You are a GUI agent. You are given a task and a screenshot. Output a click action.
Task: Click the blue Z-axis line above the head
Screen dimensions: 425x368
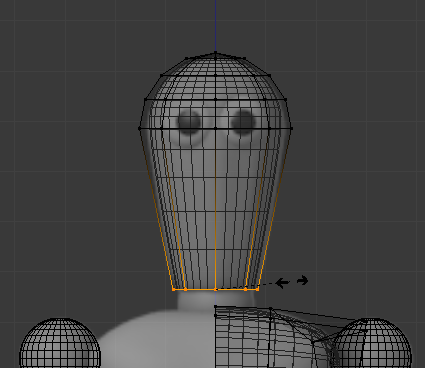[x=216, y=25]
